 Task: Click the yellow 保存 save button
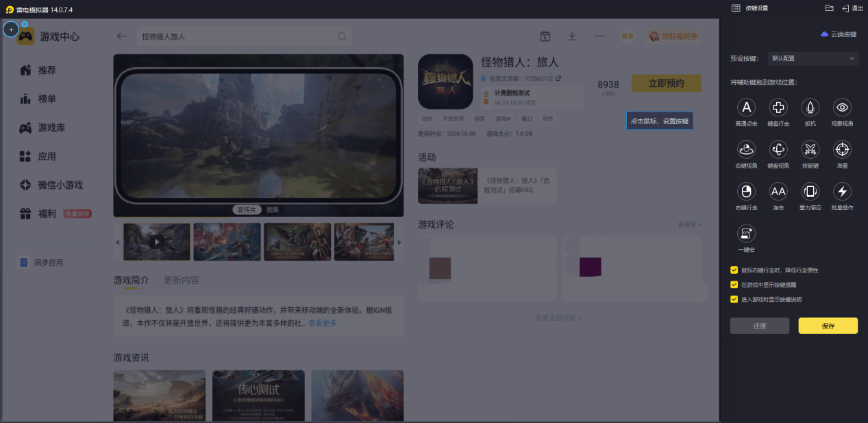(828, 326)
